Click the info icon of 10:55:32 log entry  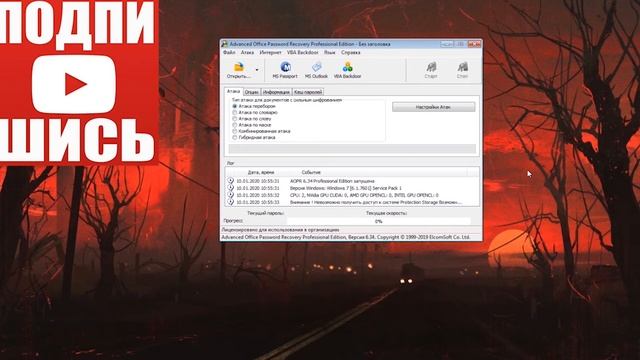coord(231,195)
